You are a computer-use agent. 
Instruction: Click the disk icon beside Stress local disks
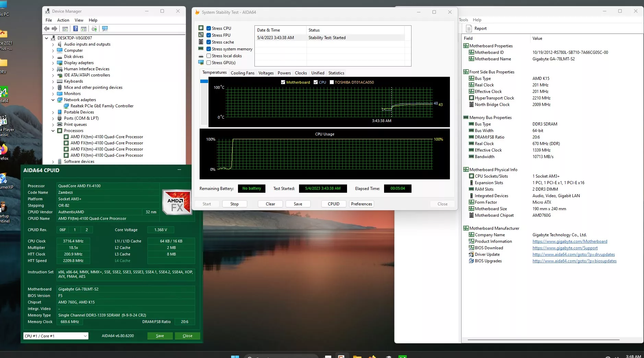(x=201, y=56)
